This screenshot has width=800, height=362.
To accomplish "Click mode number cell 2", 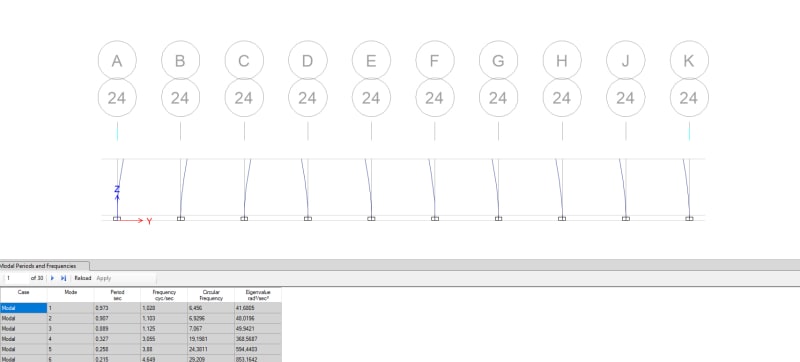I will 70,318.
